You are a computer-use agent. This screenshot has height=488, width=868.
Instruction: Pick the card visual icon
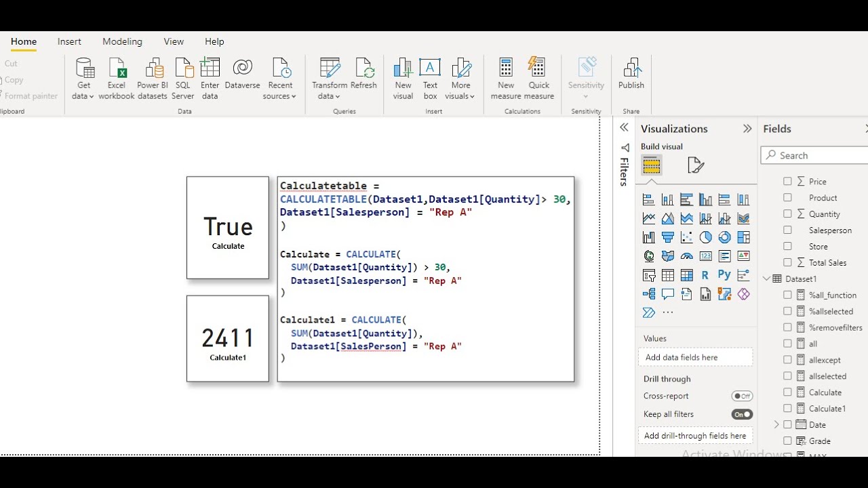[x=706, y=256]
